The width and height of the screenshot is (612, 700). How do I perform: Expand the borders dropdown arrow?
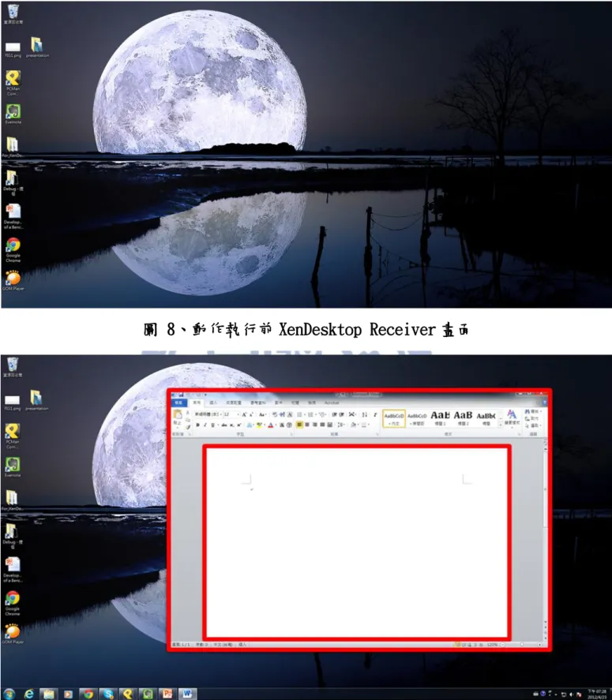tap(369, 425)
